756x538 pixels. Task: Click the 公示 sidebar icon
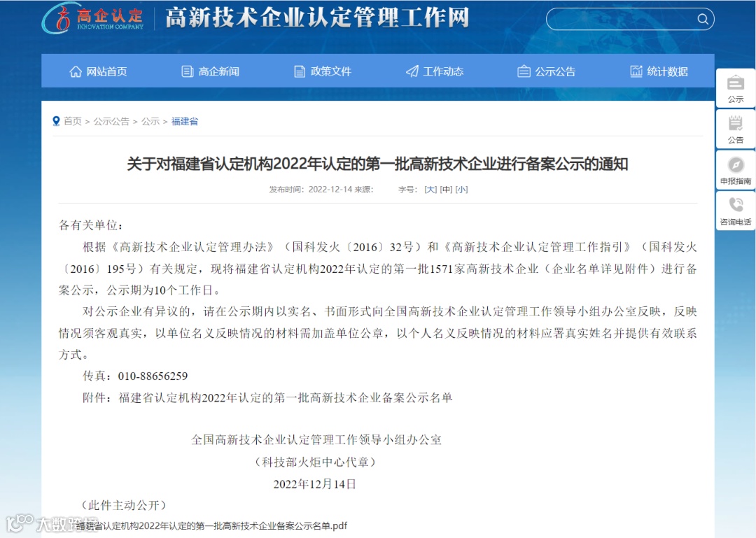pyautogui.click(x=735, y=83)
